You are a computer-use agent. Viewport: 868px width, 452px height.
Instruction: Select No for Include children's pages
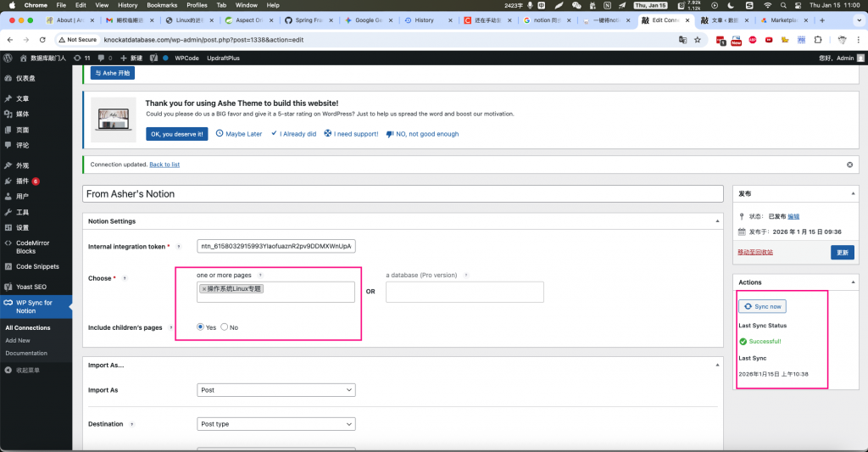click(x=225, y=327)
